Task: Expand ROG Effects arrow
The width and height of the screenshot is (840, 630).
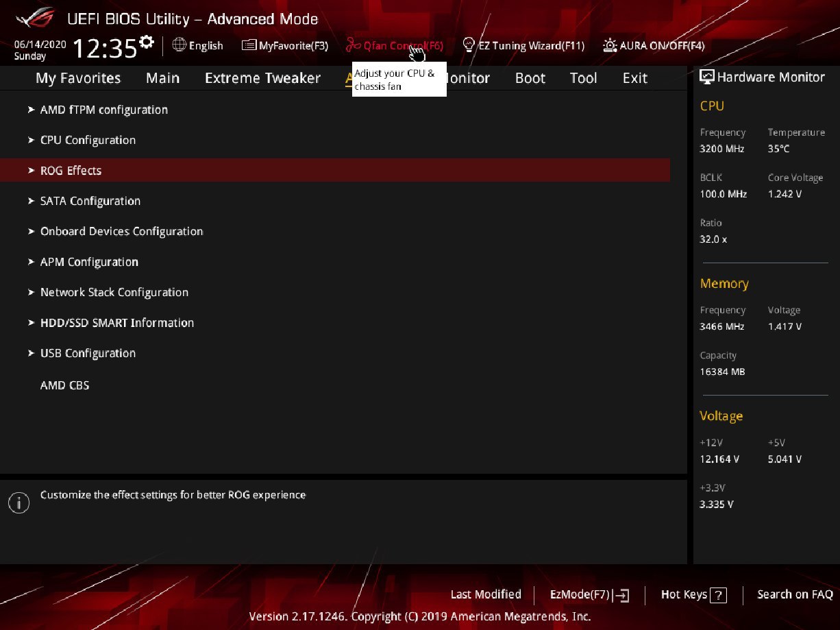Action: [31, 170]
